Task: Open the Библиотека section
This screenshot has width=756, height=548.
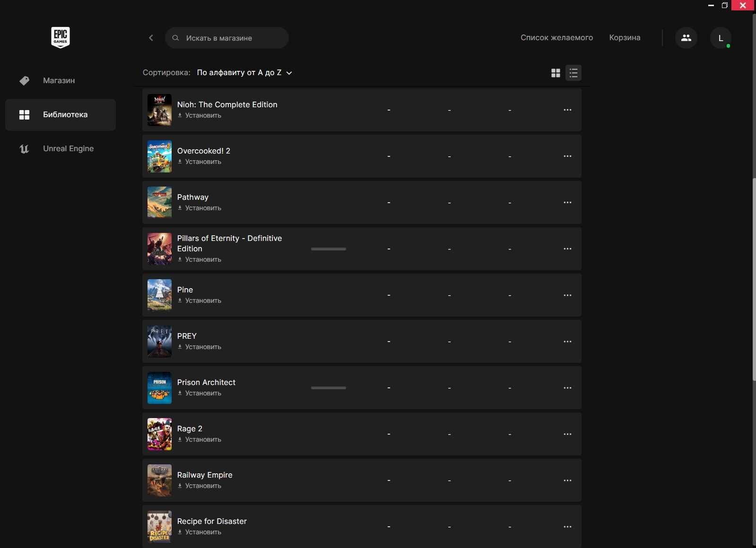Action: (x=61, y=115)
